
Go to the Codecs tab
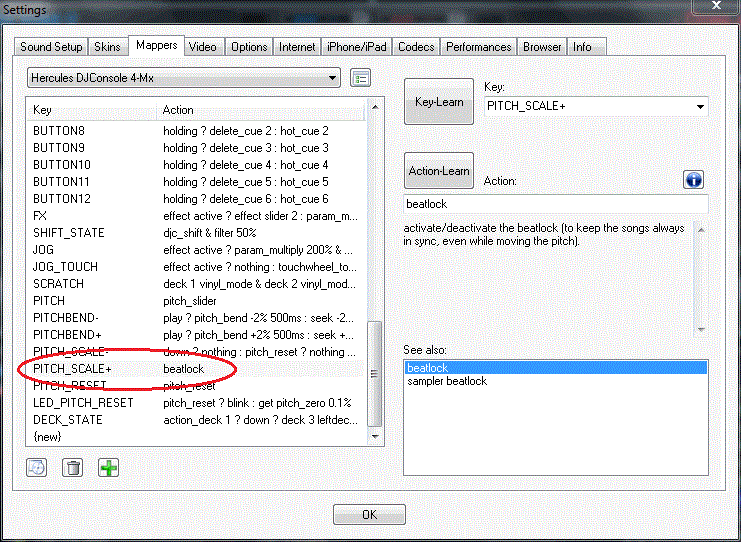pyautogui.click(x=416, y=47)
